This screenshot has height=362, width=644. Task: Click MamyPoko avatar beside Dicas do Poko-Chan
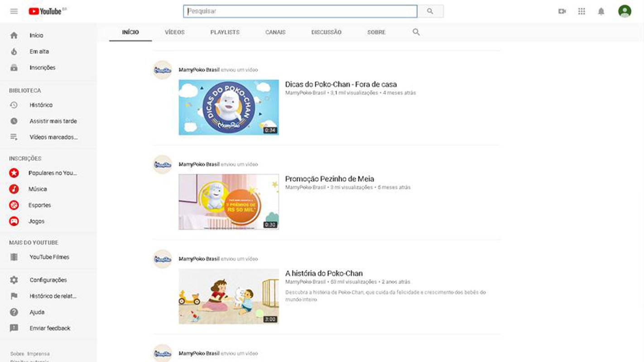[x=163, y=70]
